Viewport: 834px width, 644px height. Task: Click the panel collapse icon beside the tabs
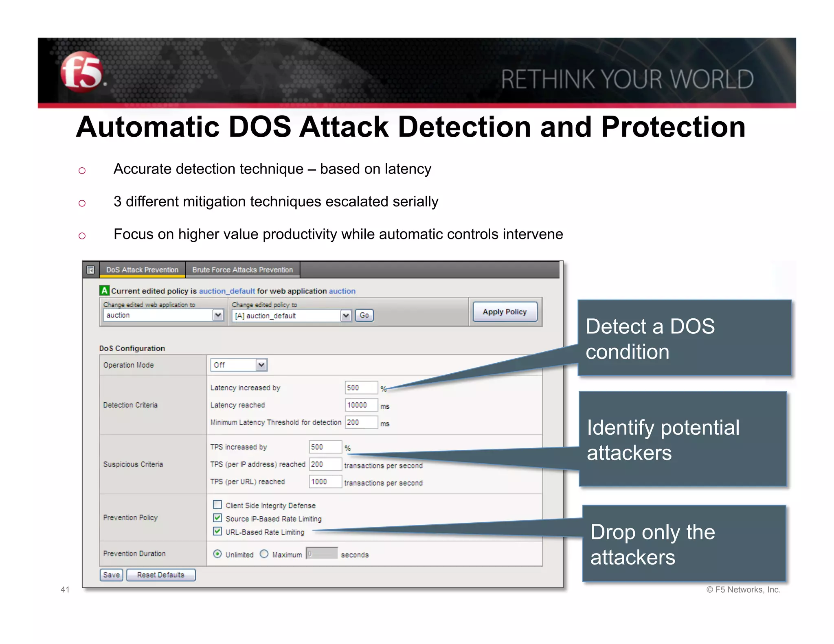(90, 270)
